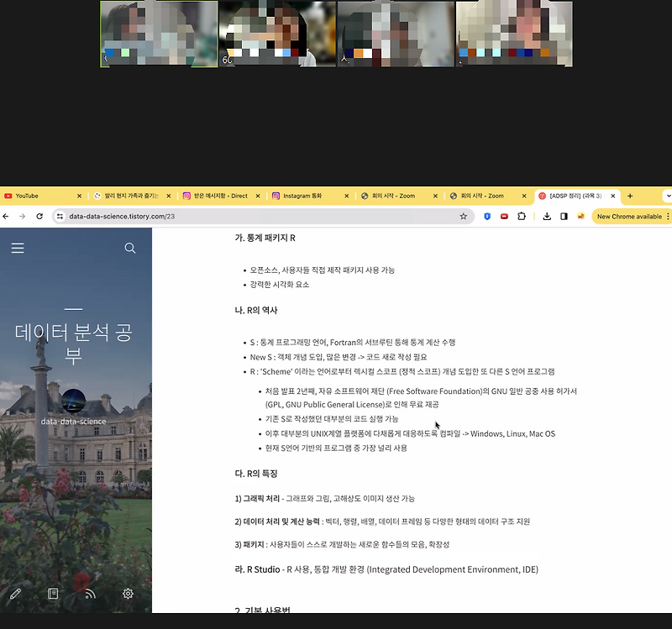Image resolution: width=672 pixels, height=629 pixels.
Task: Open the RSS feed icon
Action: (89, 593)
